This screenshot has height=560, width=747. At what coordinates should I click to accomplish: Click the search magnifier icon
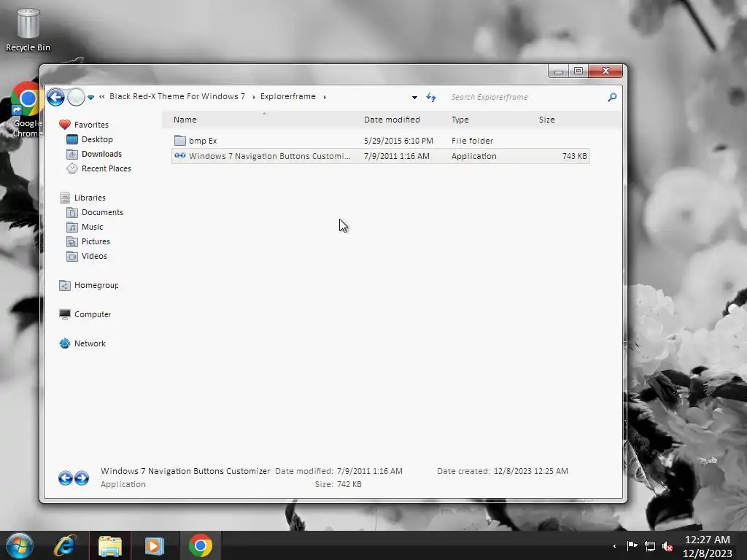tap(612, 97)
